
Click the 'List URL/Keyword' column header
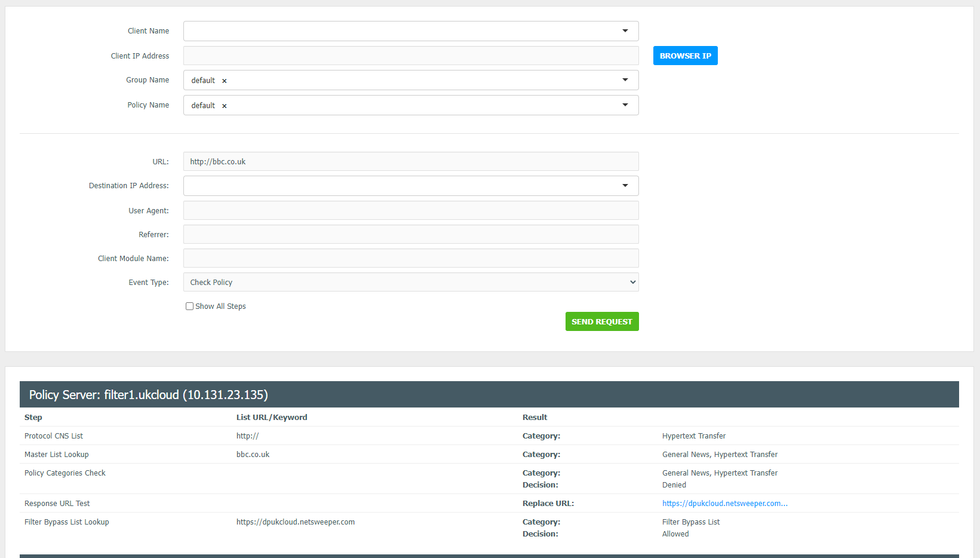[x=272, y=418]
